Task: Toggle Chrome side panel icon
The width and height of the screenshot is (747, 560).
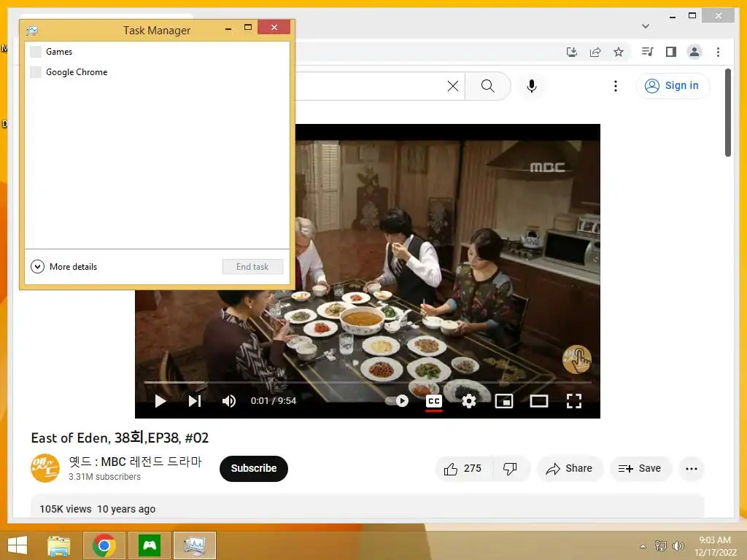Action: pyautogui.click(x=671, y=52)
